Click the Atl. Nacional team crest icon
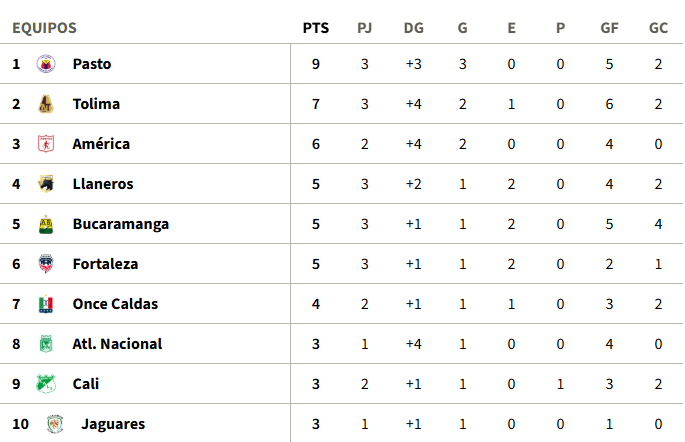 [x=44, y=344]
